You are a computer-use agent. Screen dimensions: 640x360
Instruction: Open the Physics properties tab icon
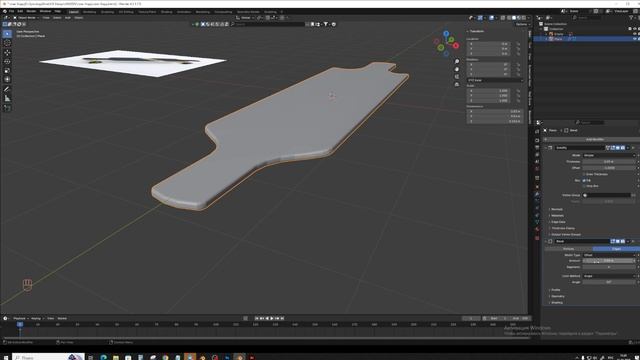pos(537,208)
